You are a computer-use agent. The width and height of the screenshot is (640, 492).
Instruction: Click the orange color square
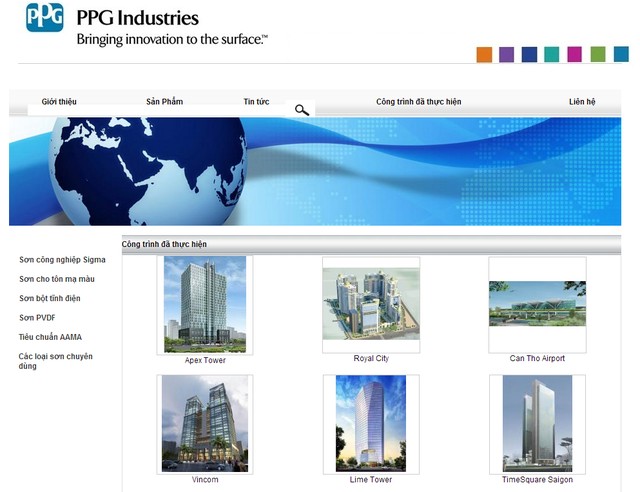tap(484, 55)
